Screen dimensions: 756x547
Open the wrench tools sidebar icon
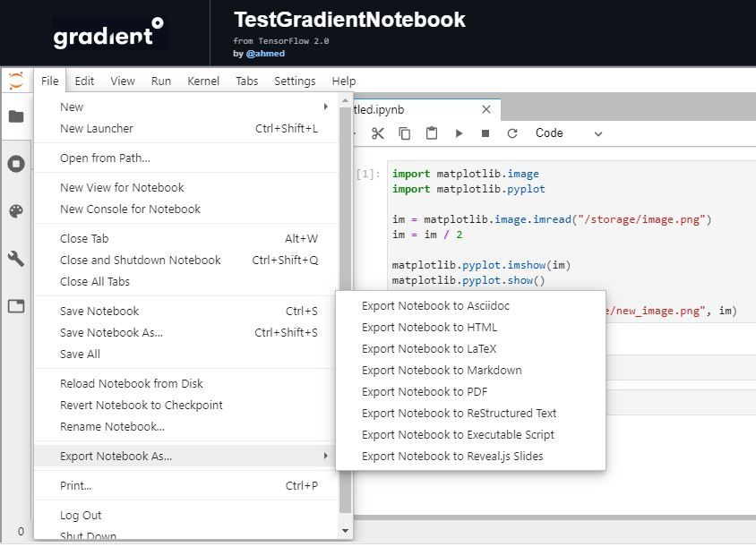(16, 259)
